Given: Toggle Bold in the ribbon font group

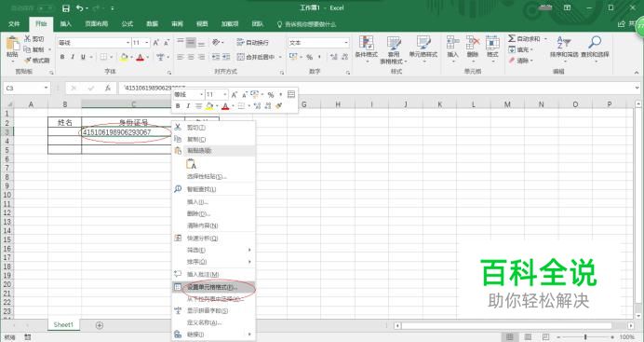Looking at the screenshot, I should click(x=62, y=57).
